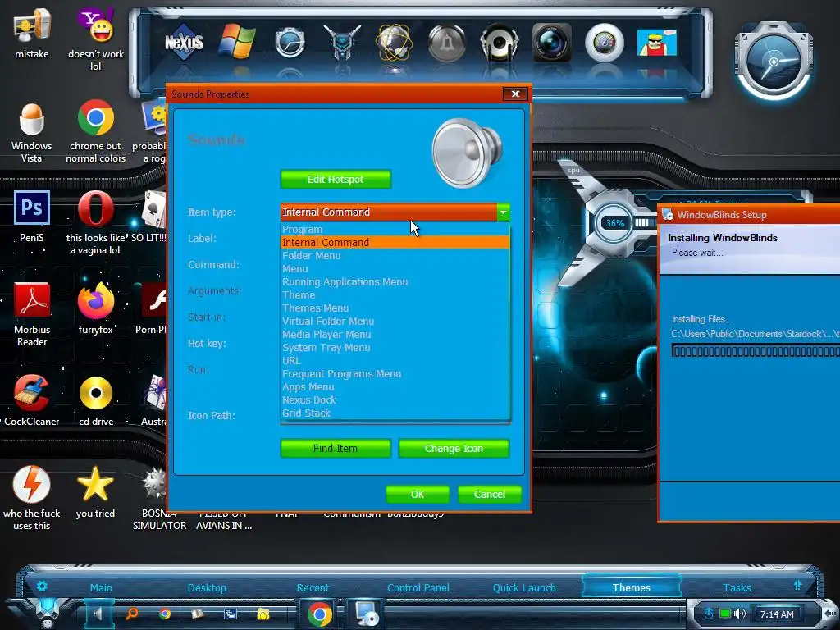Launch the camera lens icon in the dock

pyautogui.click(x=552, y=42)
